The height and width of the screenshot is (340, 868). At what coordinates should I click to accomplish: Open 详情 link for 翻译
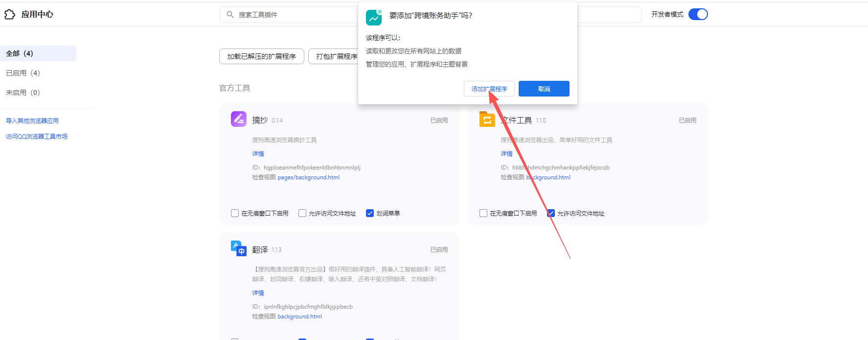pyautogui.click(x=258, y=293)
